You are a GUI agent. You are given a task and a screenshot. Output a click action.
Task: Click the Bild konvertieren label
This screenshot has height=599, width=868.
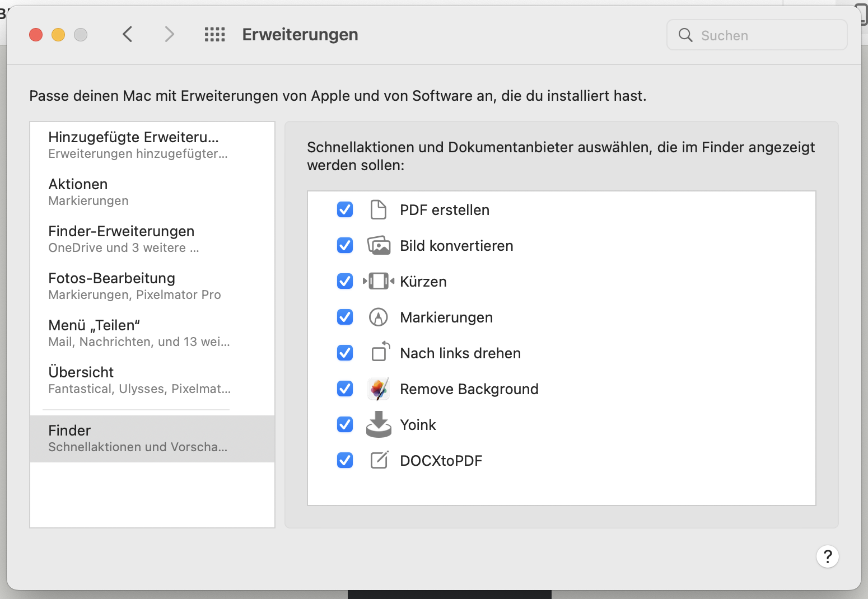(456, 246)
